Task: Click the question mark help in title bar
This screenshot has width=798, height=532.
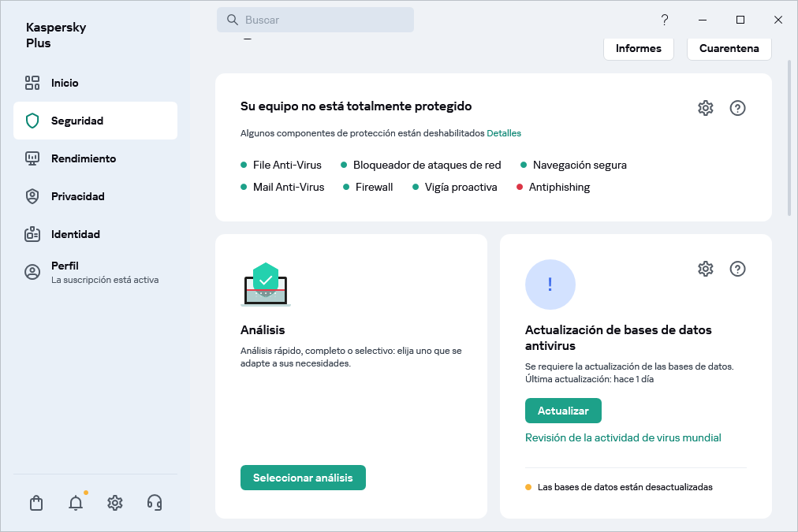Action: click(x=665, y=20)
